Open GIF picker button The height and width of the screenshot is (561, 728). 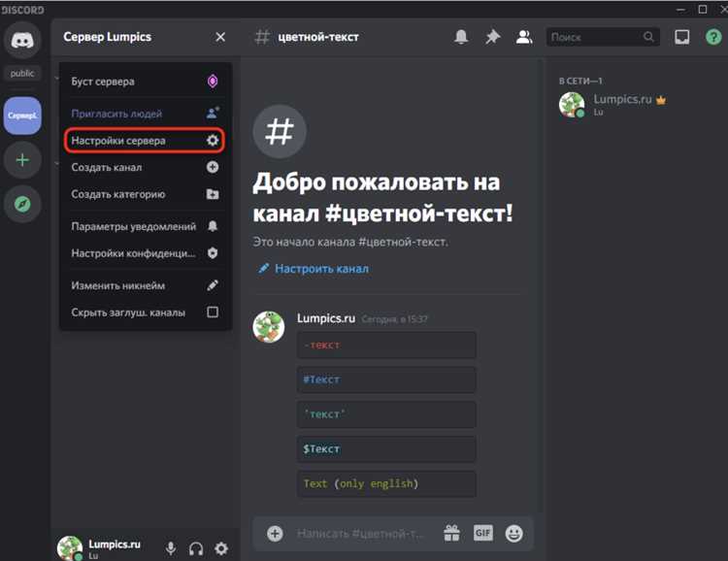click(x=482, y=533)
